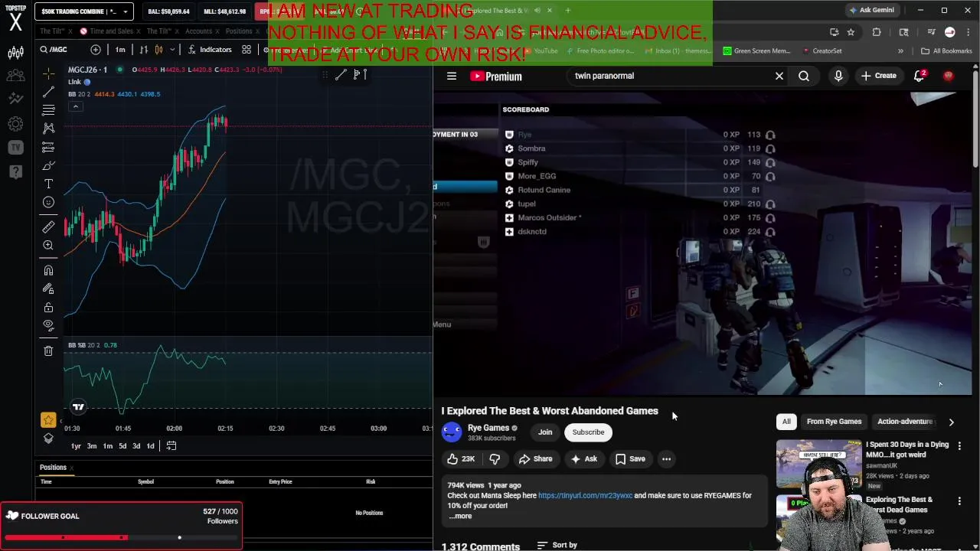Add symbol with plus-circle icon
This screenshot has width=980, height=551.
[x=96, y=50]
